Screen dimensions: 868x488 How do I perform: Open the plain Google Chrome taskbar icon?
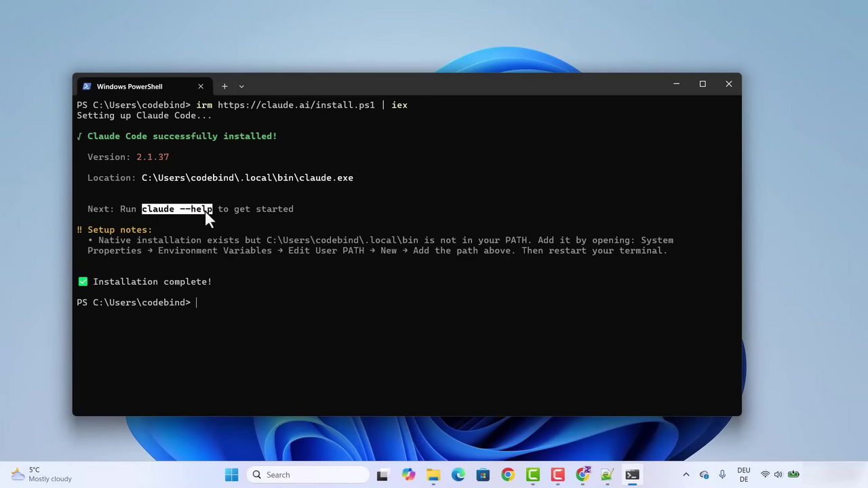tap(508, 474)
